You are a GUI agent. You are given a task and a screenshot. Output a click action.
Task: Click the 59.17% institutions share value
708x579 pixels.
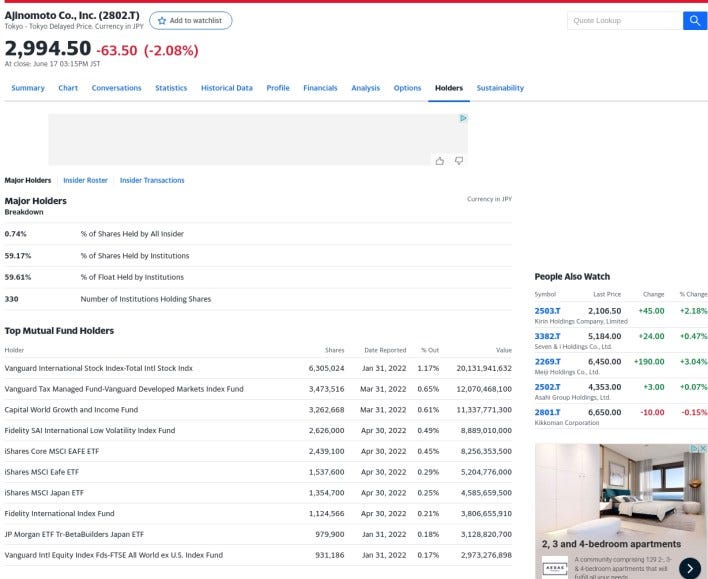[x=18, y=256]
